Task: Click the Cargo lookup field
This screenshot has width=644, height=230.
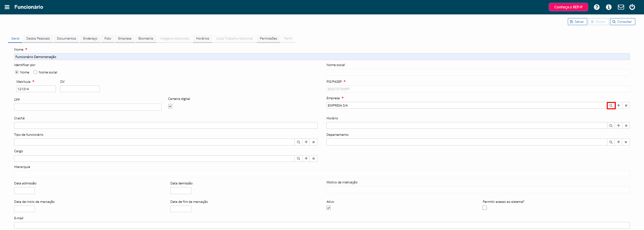Action: (x=154, y=159)
